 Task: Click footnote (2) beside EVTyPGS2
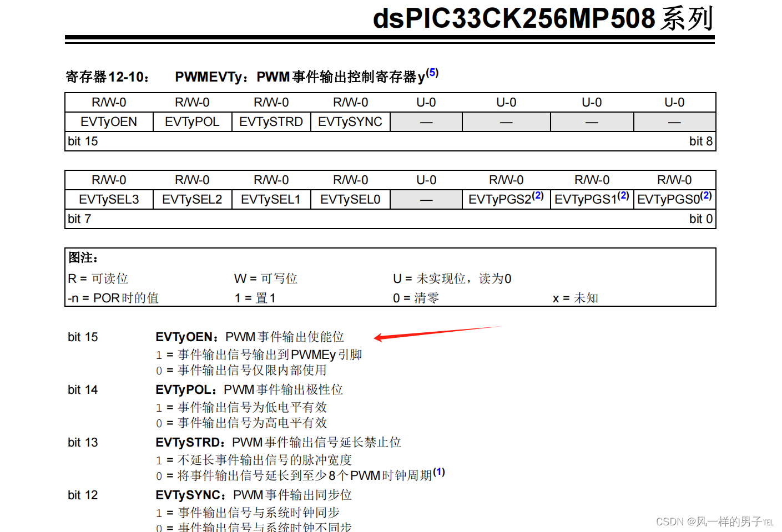(x=538, y=195)
